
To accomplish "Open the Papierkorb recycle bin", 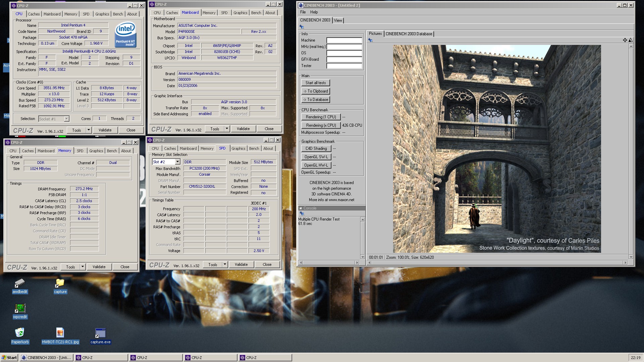I will tap(20, 333).
